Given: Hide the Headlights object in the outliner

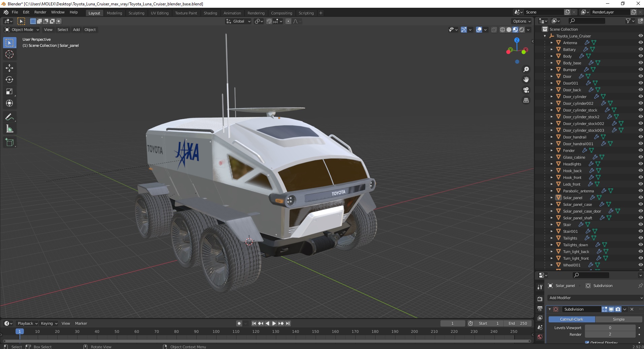Looking at the screenshot, I should point(640,164).
